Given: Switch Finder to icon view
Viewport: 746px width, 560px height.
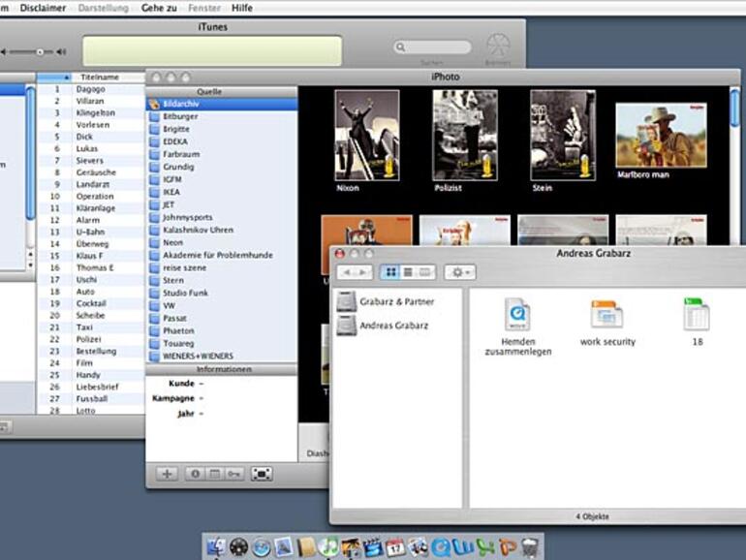Looking at the screenshot, I should 391,273.
